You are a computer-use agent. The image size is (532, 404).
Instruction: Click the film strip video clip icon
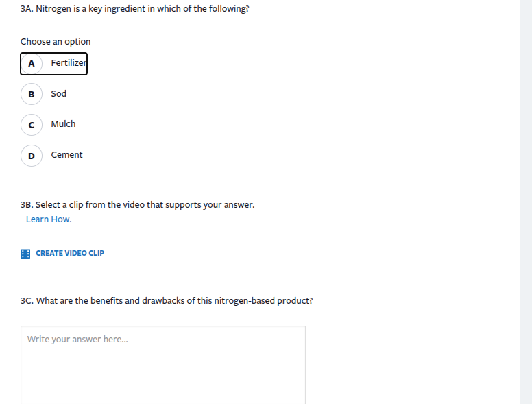coord(25,254)
